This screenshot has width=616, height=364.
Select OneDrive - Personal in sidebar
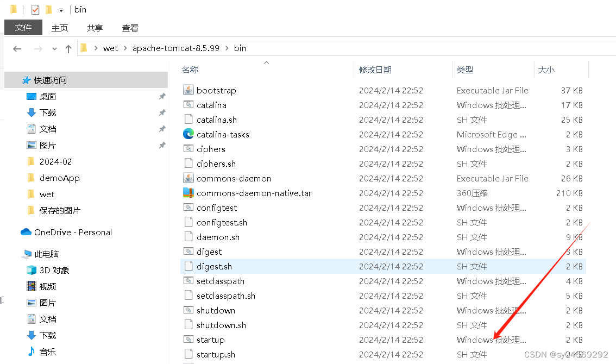(x=73, y=233)
